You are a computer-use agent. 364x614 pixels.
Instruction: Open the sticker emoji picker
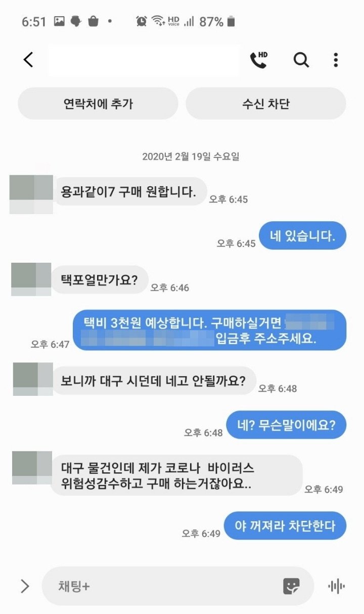(291, 586)
